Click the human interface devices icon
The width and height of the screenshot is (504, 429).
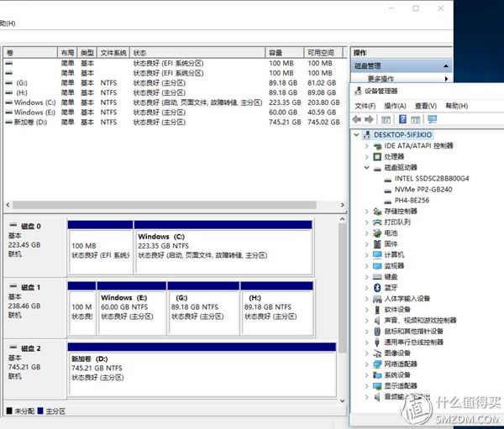(x=377, y=299)
